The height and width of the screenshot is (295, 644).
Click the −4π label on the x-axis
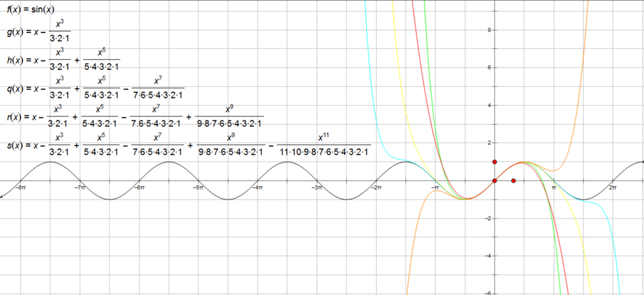tap(258, 187)
